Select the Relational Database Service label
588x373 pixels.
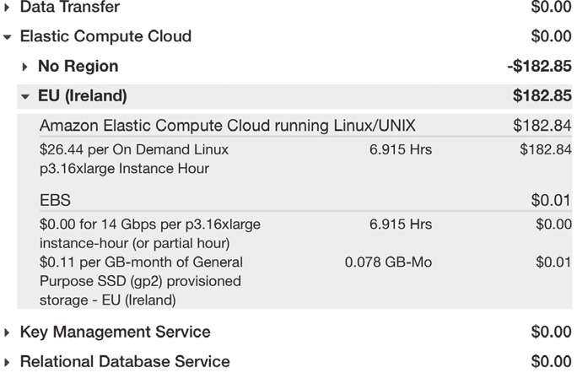click(124, 361)
